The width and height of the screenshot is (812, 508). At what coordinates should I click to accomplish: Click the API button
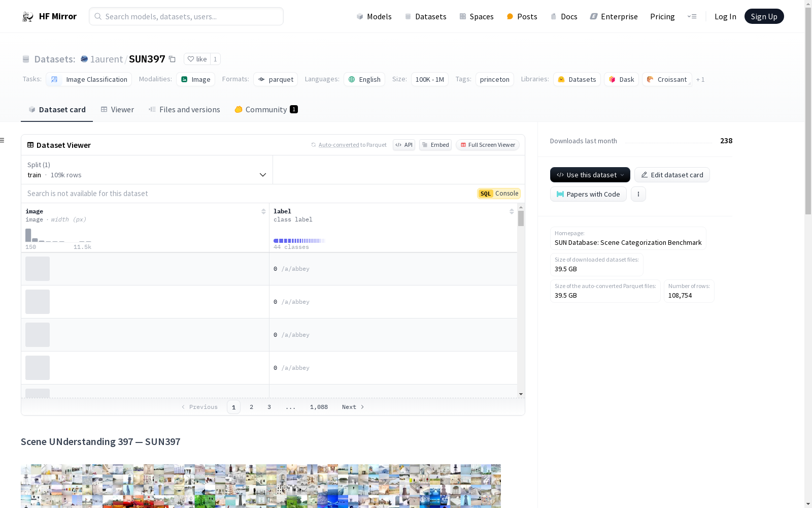point(404,145)
